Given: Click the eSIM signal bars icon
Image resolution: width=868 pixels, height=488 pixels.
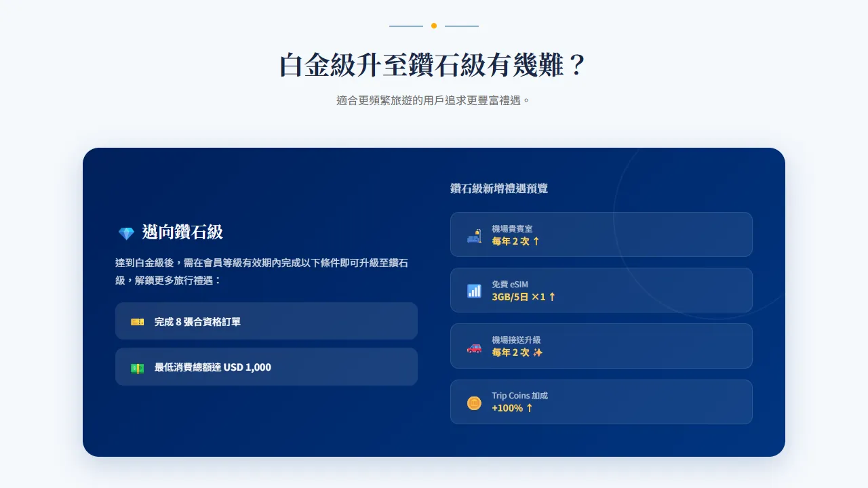Looking at the screenshot, I should click(474, 291).
